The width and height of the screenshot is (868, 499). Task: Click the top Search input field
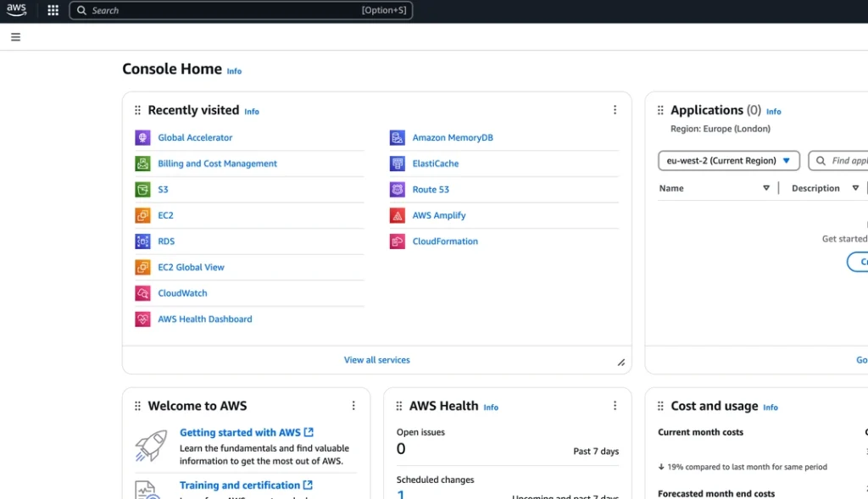coord(241,10)
